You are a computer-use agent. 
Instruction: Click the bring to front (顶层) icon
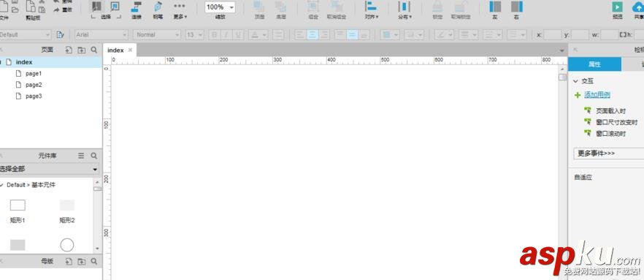pos(259,7)
